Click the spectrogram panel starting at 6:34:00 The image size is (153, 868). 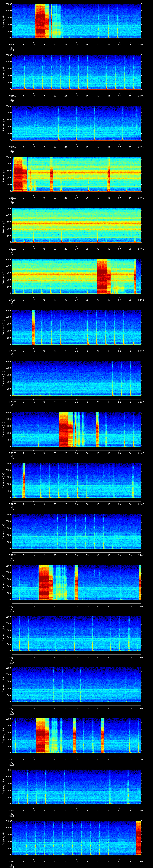[76, 633]
